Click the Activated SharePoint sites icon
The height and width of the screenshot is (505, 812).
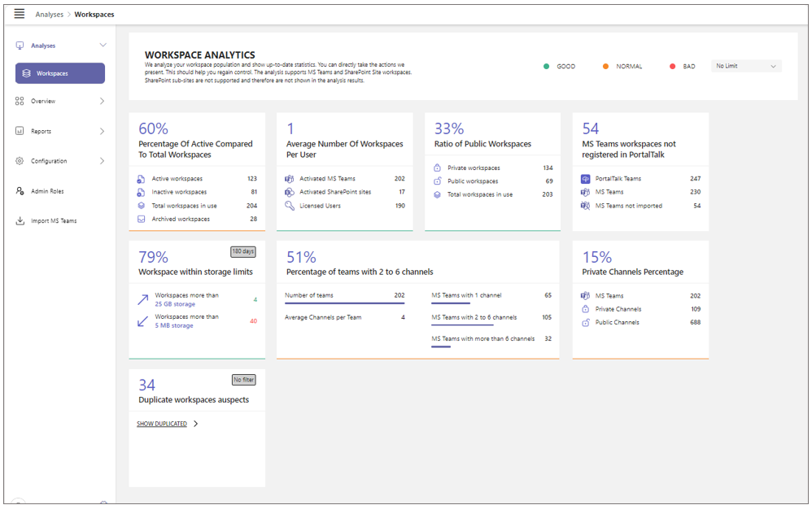coord(289,192)
